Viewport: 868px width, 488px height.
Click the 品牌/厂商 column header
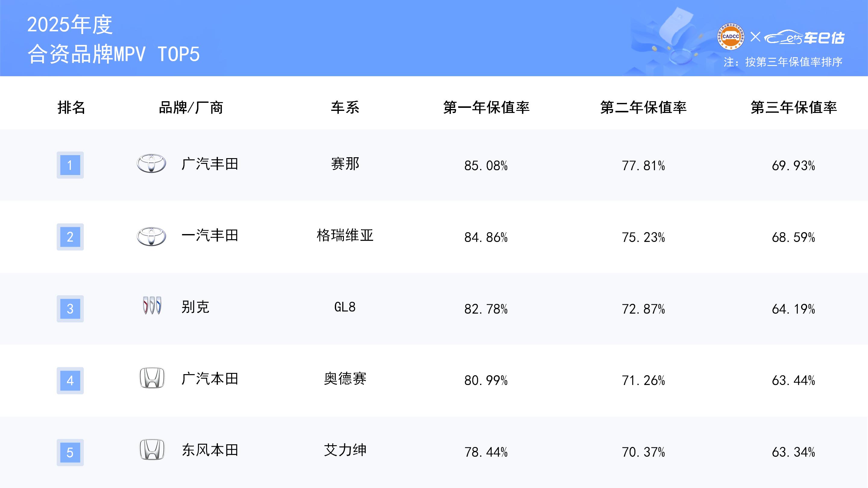[191, 108]
